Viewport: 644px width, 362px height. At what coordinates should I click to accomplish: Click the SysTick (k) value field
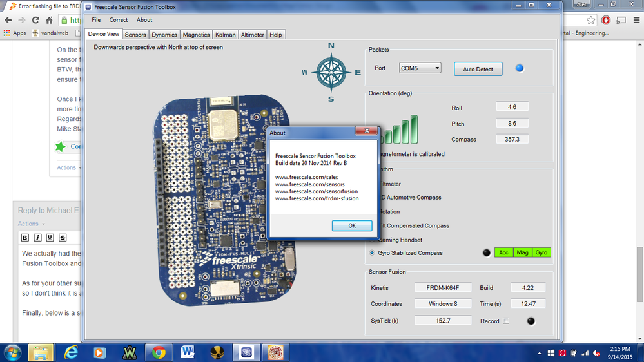[x=443, y=321]
